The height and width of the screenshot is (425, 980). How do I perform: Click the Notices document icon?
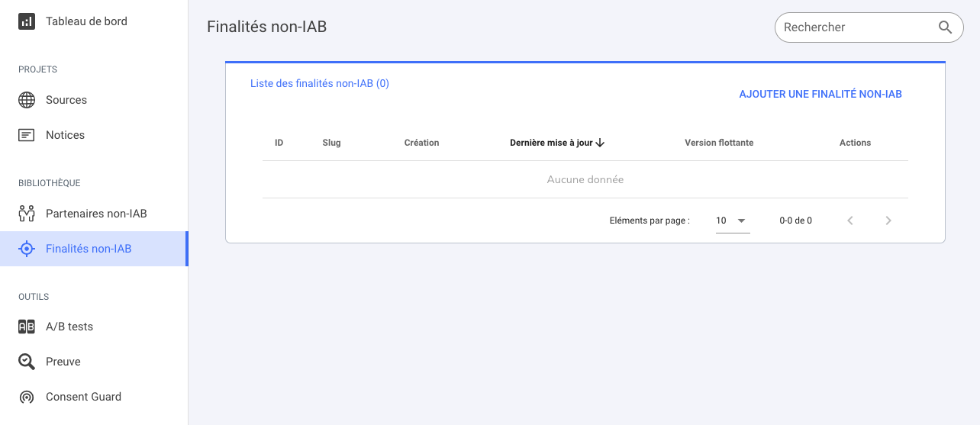[x=27, y=135]
